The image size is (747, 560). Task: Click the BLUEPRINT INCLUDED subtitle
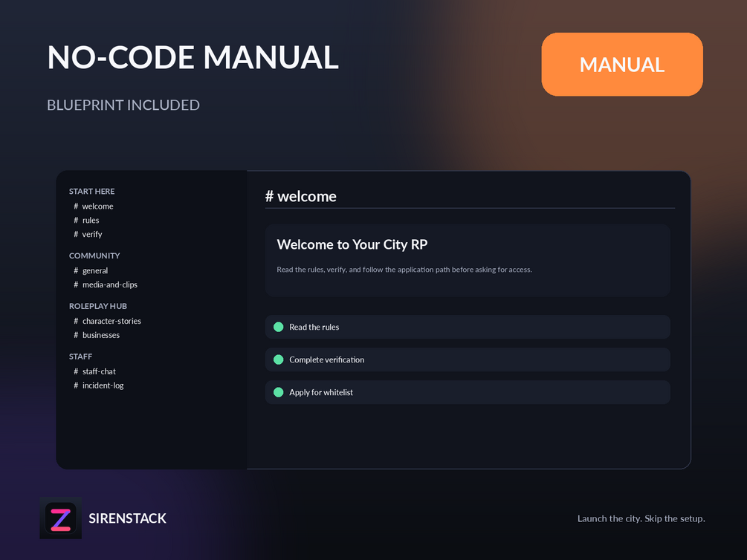pos(123,105)
